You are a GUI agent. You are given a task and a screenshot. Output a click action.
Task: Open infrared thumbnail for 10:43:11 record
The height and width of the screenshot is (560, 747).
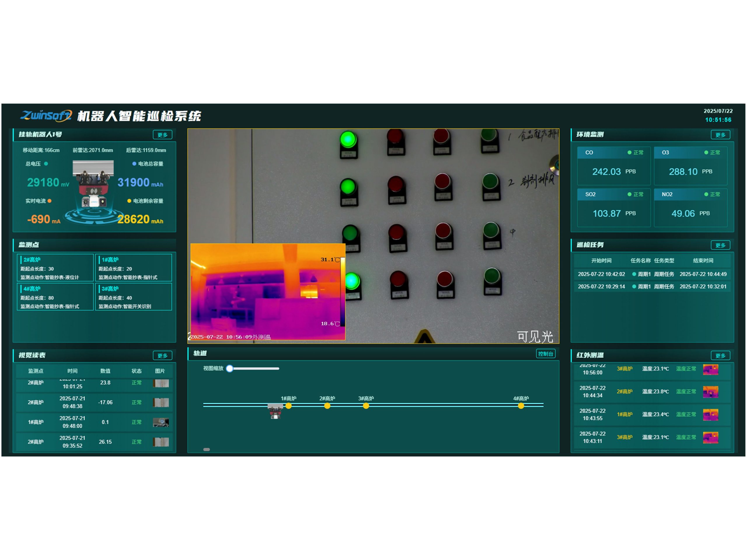[x=710, y=437]
